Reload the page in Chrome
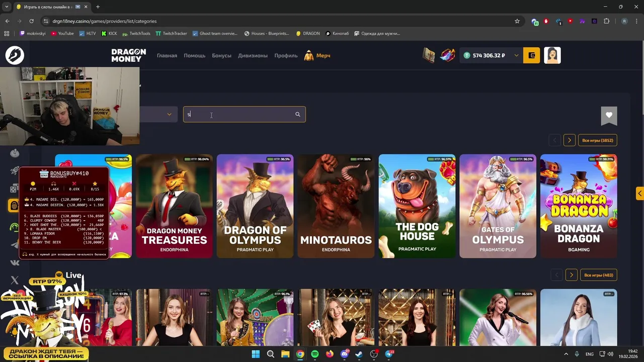 [31, 21]
